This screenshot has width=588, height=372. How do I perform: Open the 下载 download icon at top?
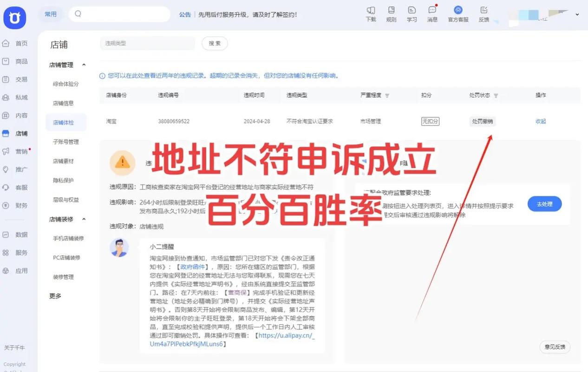coord(371,14)
